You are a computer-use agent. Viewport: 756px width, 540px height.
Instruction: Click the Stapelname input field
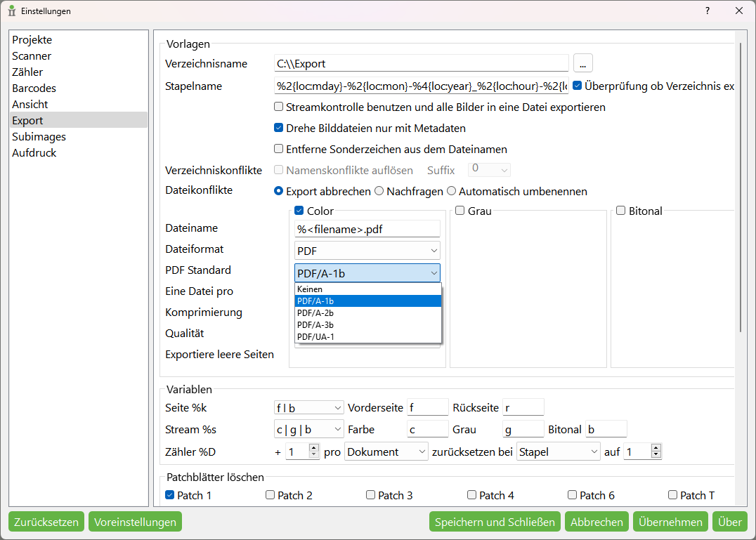[x=422, y=86]
